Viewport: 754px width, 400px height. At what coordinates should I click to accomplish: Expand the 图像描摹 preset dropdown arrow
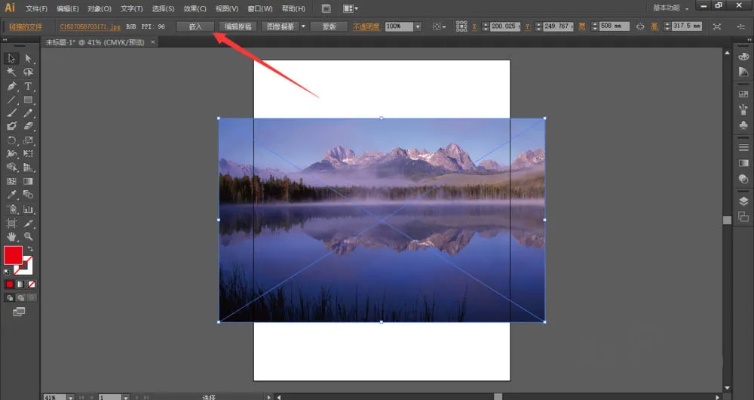tap(303, 27)
